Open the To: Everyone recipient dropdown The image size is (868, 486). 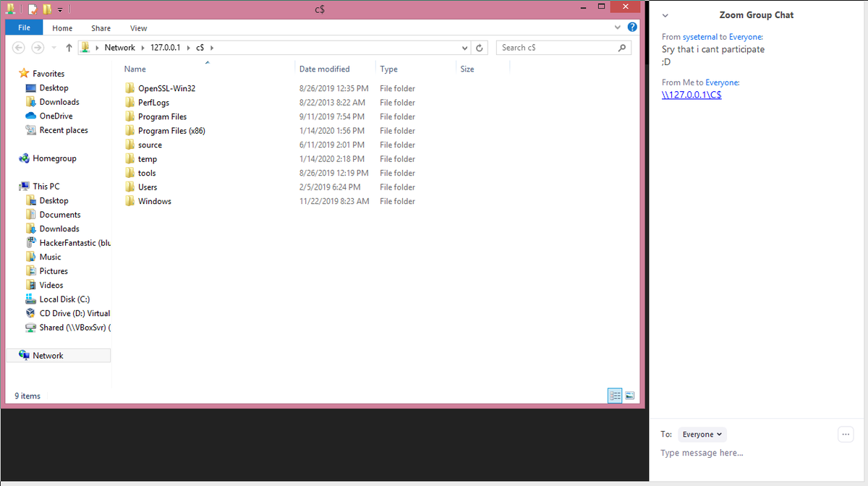tap(703, 435)
